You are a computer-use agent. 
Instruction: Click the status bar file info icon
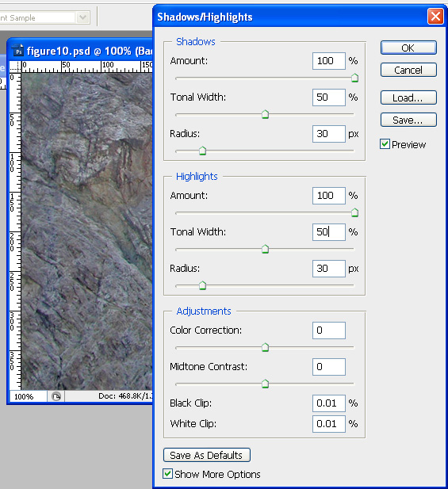[x=56, y=396]
